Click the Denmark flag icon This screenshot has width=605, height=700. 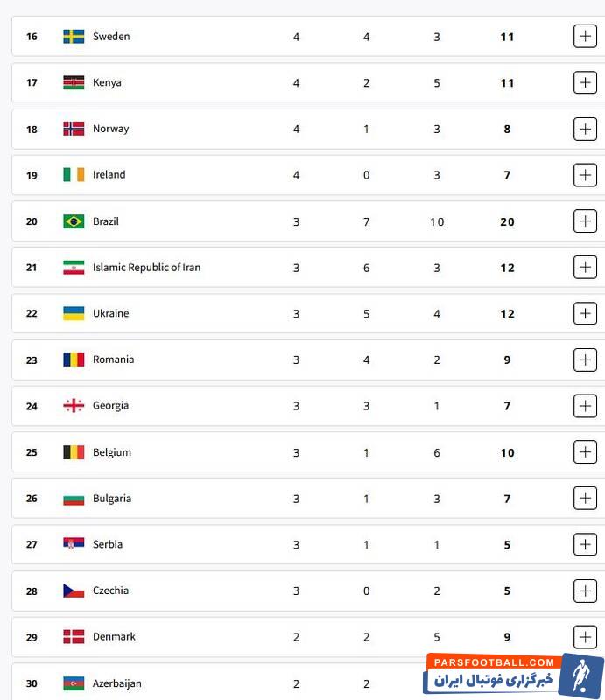(x=74, y=637)
